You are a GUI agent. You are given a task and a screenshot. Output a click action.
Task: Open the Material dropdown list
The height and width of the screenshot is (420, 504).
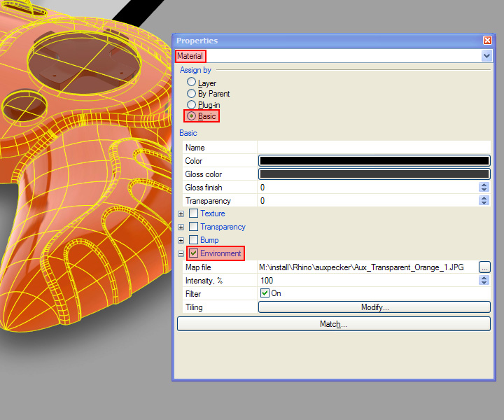[x=486, y=56]
